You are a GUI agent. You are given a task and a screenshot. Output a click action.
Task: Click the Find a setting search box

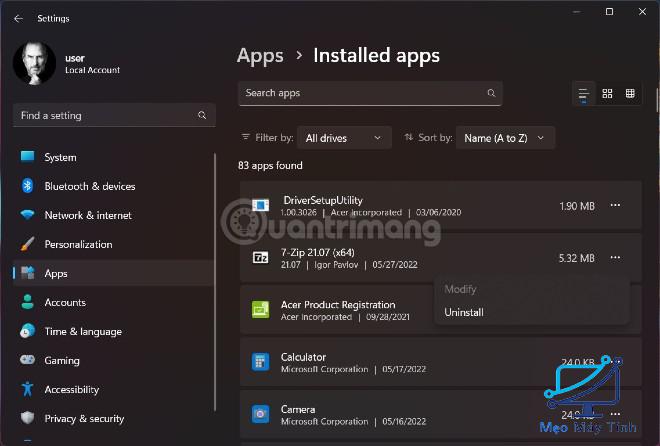coord(114,115)
